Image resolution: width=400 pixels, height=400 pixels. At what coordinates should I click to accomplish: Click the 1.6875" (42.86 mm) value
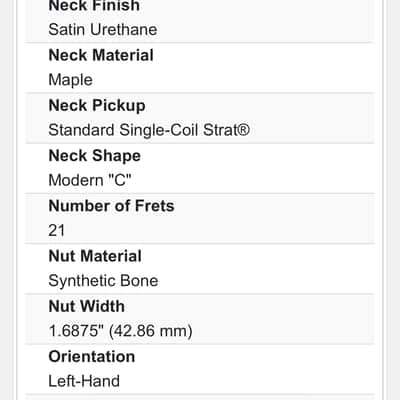coord(120,331)
